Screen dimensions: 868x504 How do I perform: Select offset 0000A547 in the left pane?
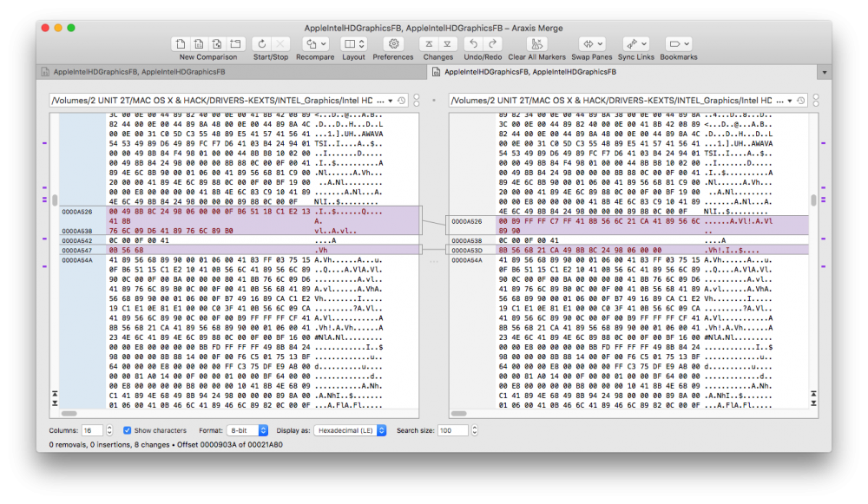pyautogui.click(x=77, y=251)
